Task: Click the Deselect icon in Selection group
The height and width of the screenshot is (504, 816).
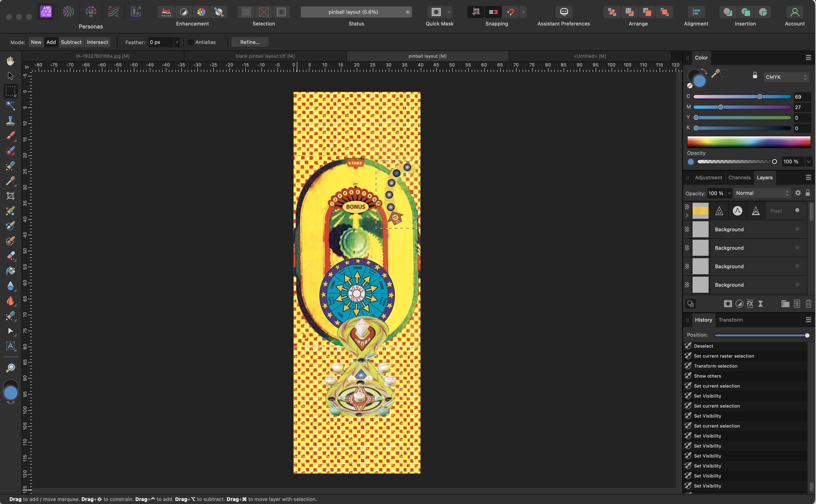Action: (264, 12)
